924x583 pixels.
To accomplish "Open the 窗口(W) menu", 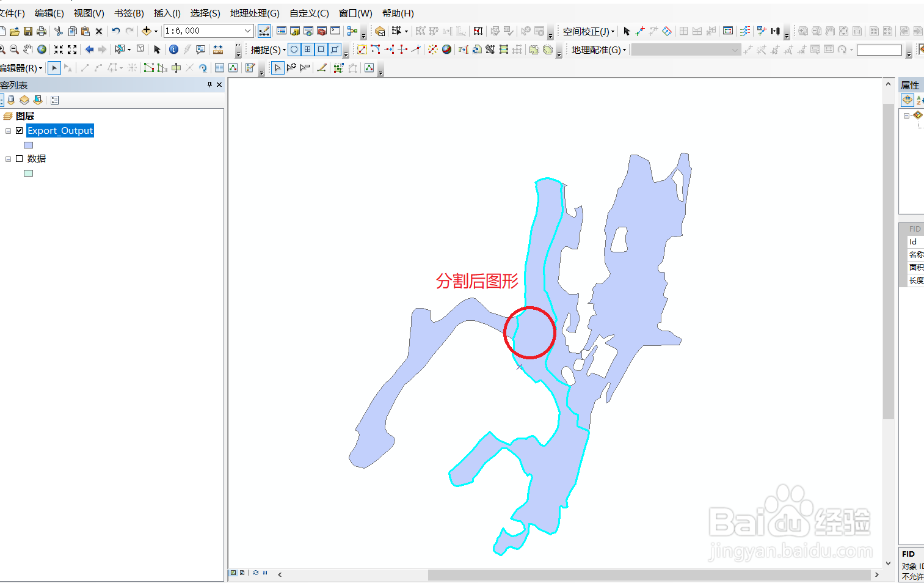I will (x=355, y=13).
